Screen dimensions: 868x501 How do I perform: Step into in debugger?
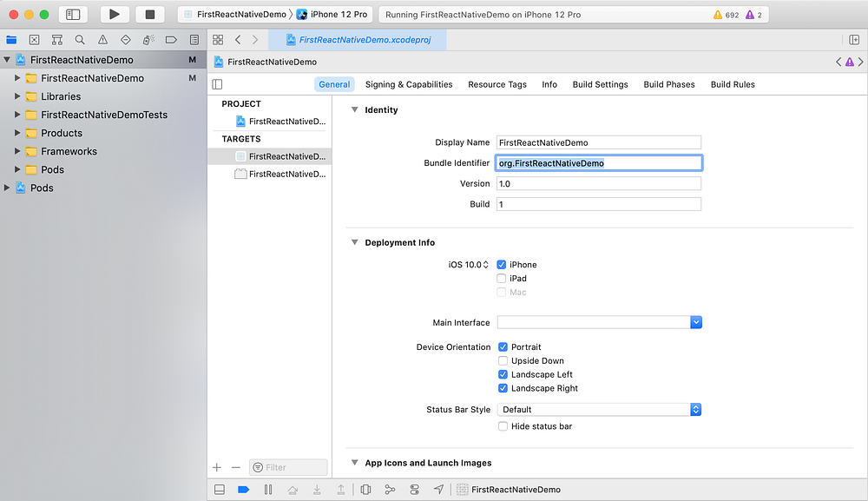pyautogui.click(x=317, y=490)
